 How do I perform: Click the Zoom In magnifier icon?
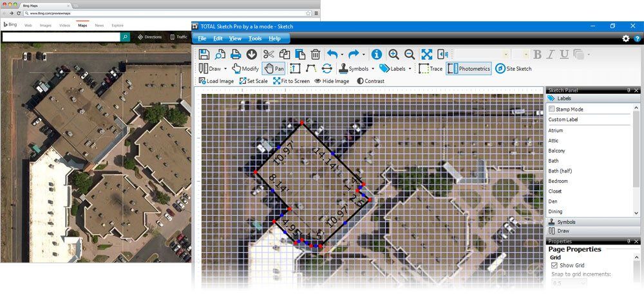coord(393,55)
